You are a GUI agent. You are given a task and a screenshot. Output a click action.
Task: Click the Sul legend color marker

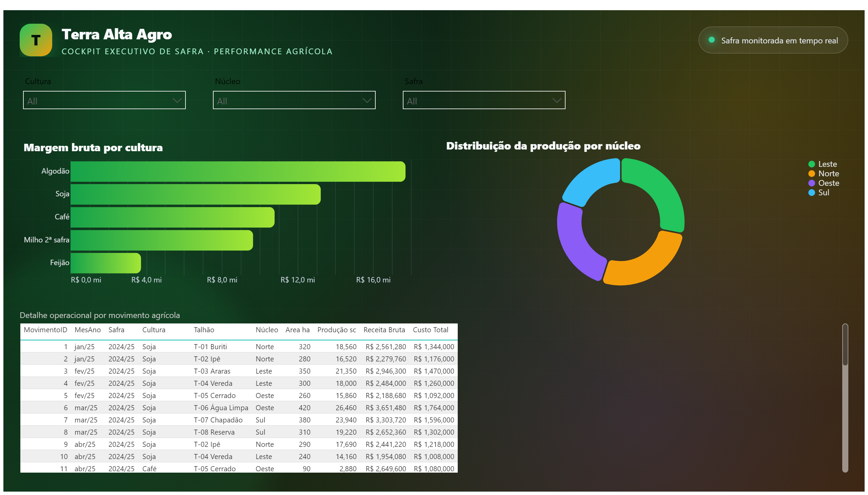click(x=812, y=193)
